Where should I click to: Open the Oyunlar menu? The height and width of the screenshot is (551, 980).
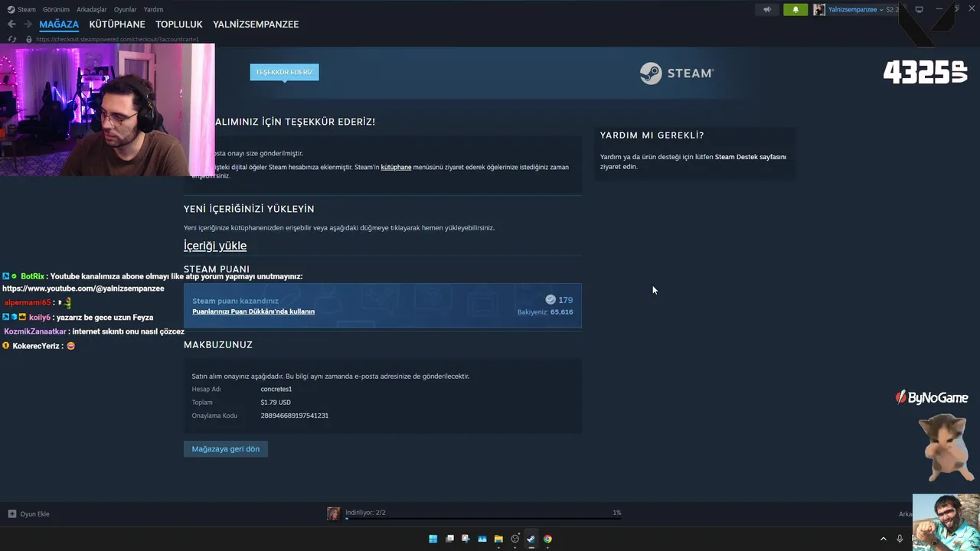tap(126, 10)
